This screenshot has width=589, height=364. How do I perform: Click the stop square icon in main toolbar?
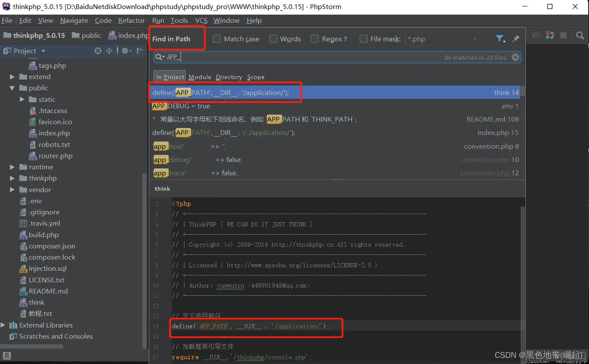point(563,35)
